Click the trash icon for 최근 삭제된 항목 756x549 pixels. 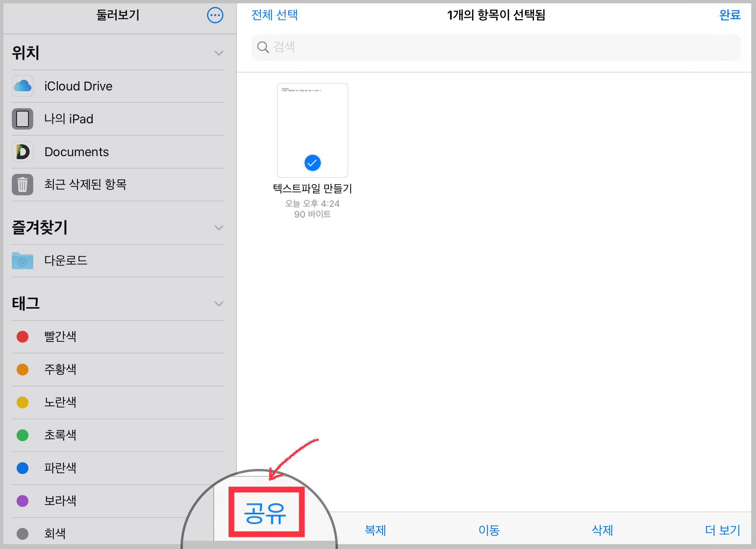(23, 185)
